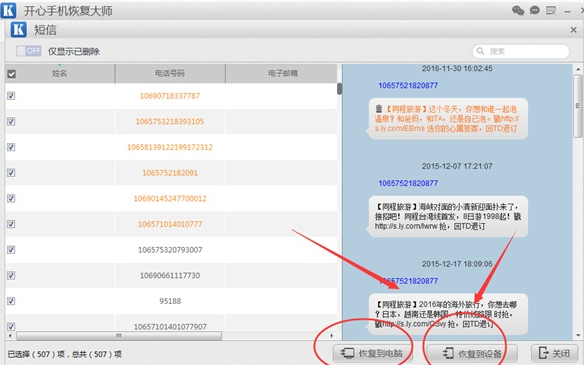The image size is (584, 365).
Task: Select phone number 1065753218393105
Action: click(170, 121)
